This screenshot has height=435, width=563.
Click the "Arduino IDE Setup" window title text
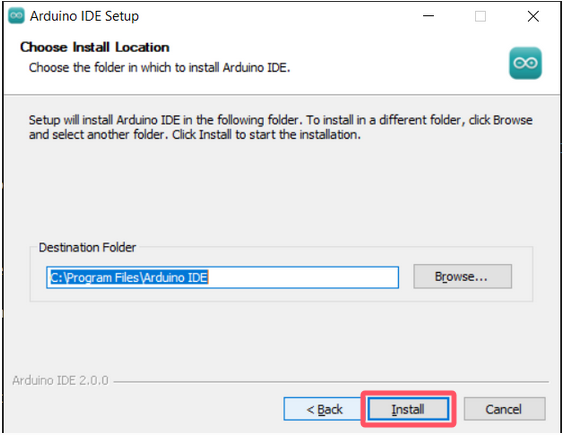[84, 16]
